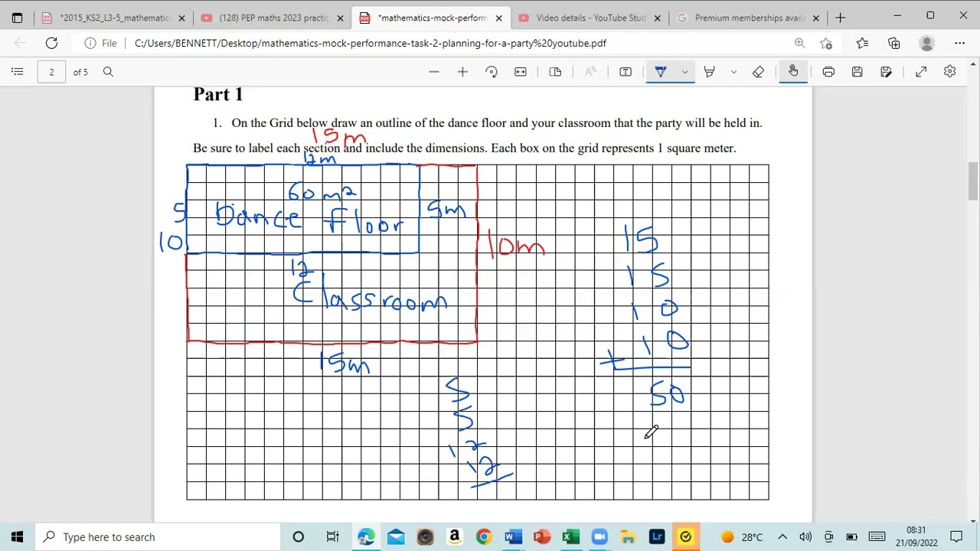Image resolution: width=980 pixels, height=551 pixels.
Task: Open Mail app from taskbar
Action: [396, 536]
